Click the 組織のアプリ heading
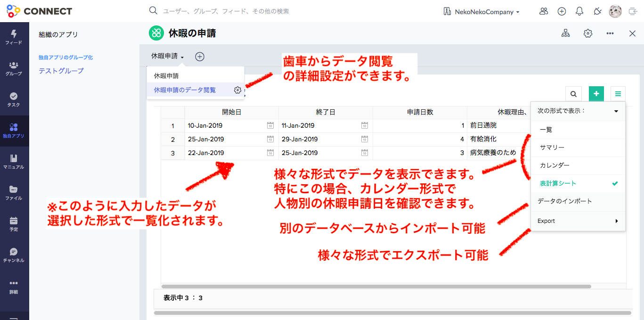 (58, 34)
